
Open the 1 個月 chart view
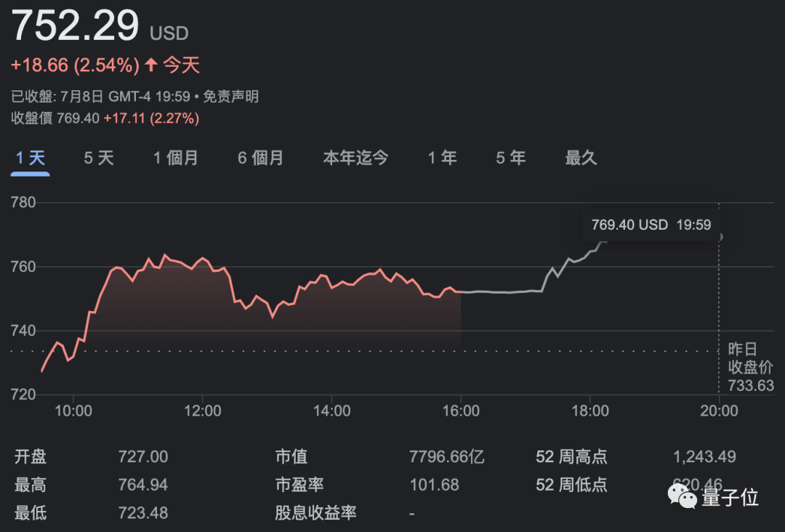coord(175,158)
